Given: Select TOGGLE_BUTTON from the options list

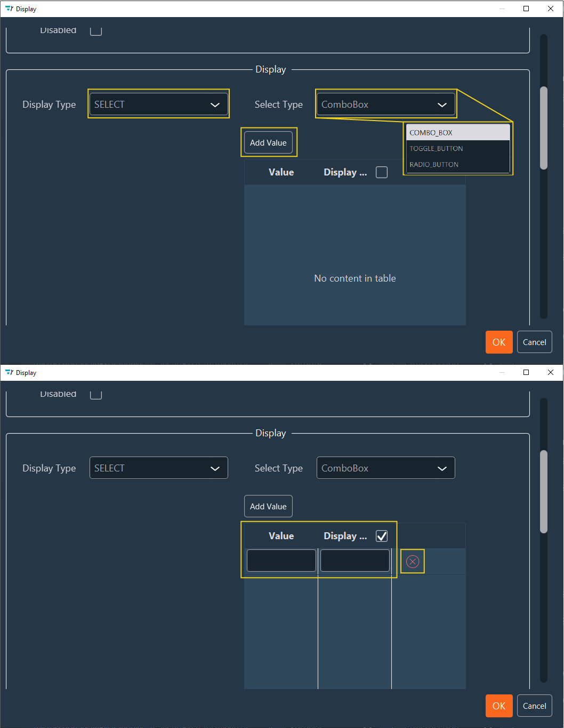Looking at the screenshot, I should [x=436, y=148].
